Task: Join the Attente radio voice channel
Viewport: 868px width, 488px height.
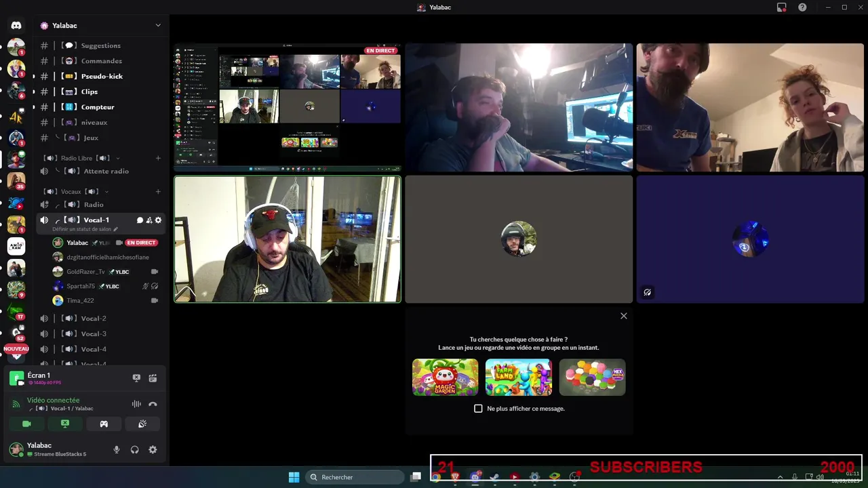Action: coord(100,171)
